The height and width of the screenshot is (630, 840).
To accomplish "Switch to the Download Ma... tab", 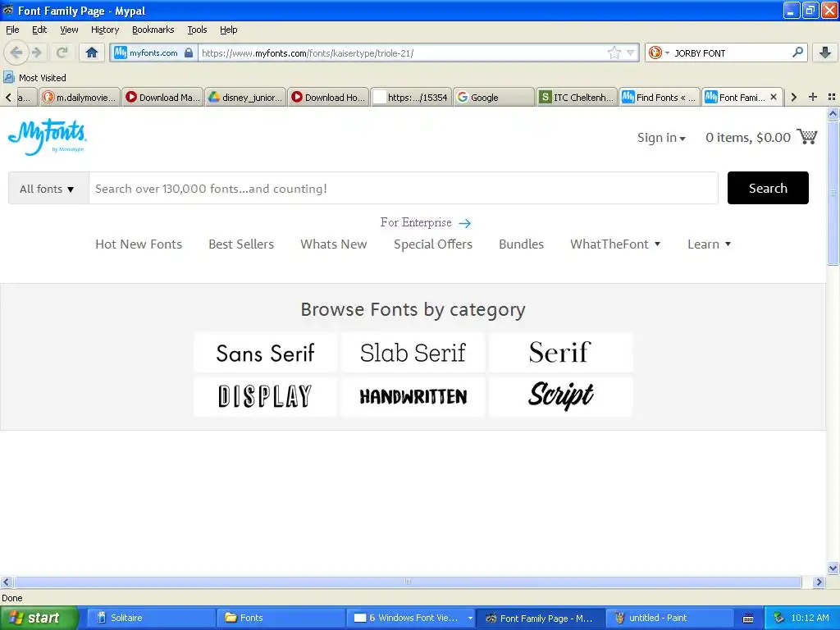I will tap(163, 97).
